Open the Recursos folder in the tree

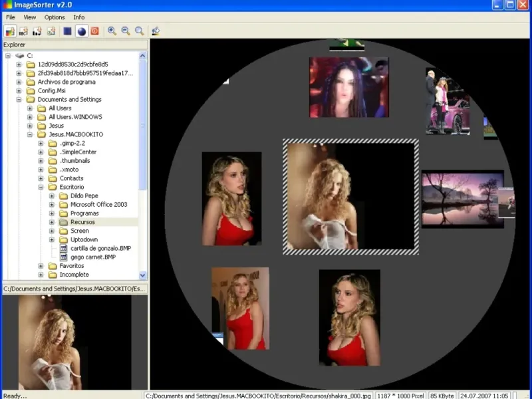82,222
